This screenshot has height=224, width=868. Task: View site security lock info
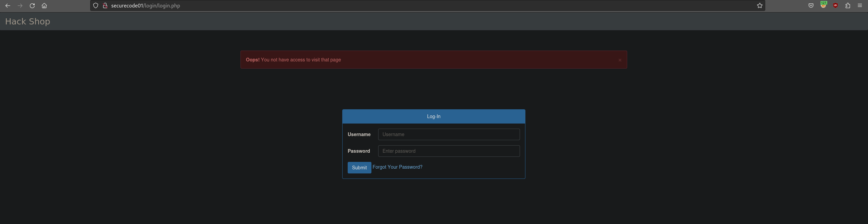pos(105,6)
